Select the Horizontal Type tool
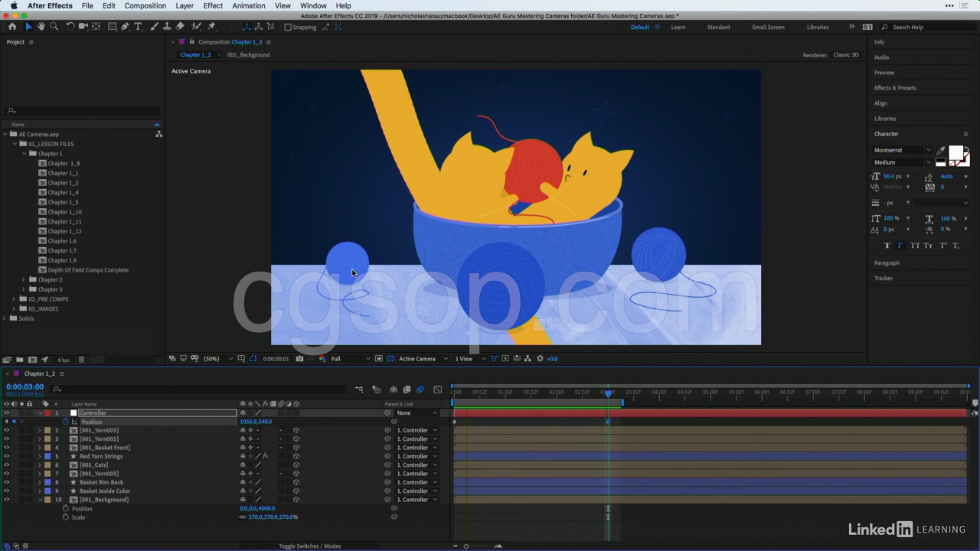This screenshot has height=551, width=980. click(139, 27)
